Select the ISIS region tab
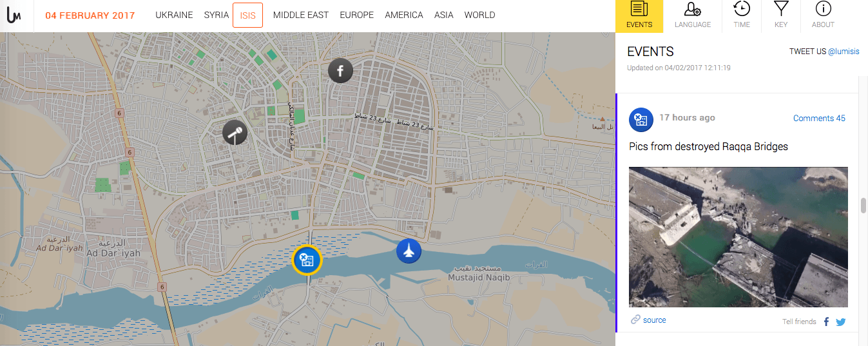This screenshot has width=868, height=346. pos(247,15)
